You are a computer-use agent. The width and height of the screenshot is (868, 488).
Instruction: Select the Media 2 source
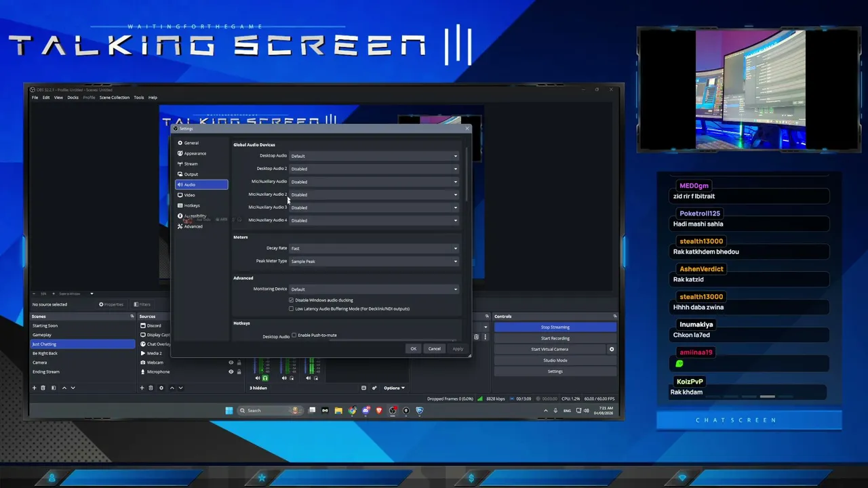154,353
